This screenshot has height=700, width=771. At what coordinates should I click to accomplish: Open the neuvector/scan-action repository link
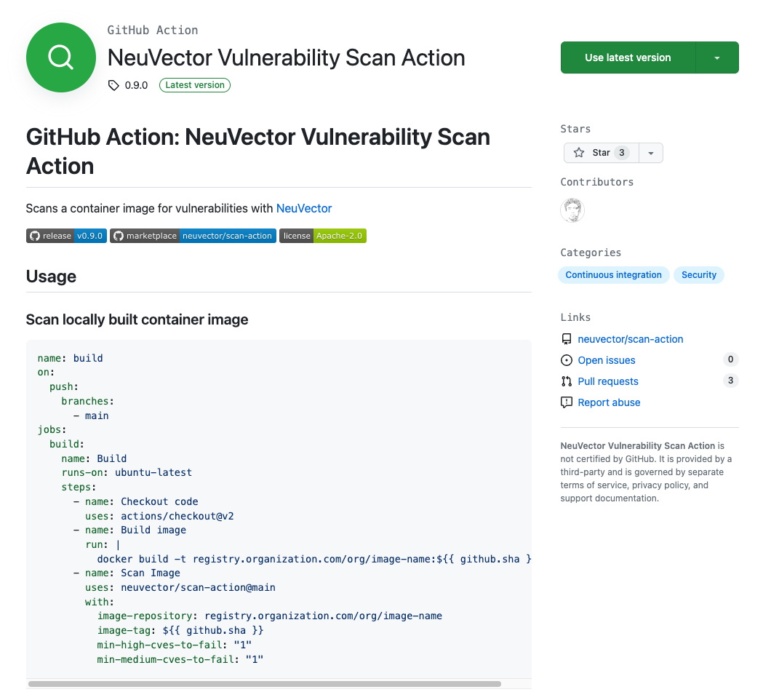click(630, 338)
